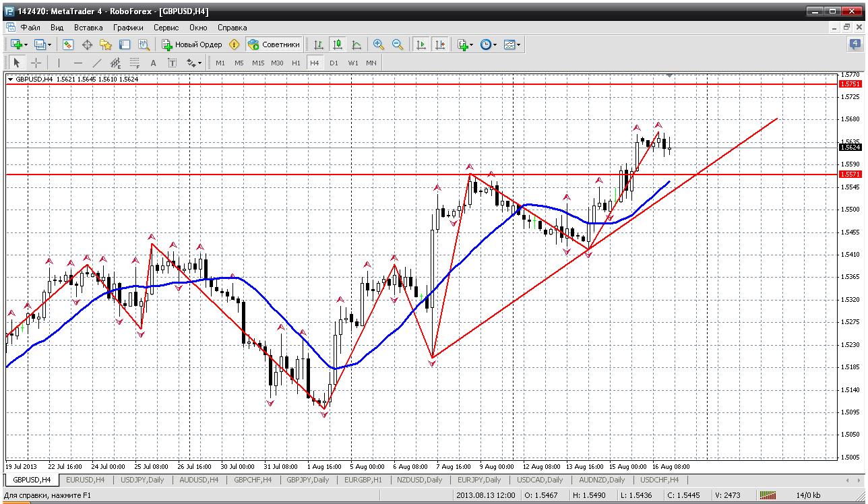This screenshot has height=504, width=868.
Task: Select the horizontal line drawing tool
Action: tap(78, 63)
